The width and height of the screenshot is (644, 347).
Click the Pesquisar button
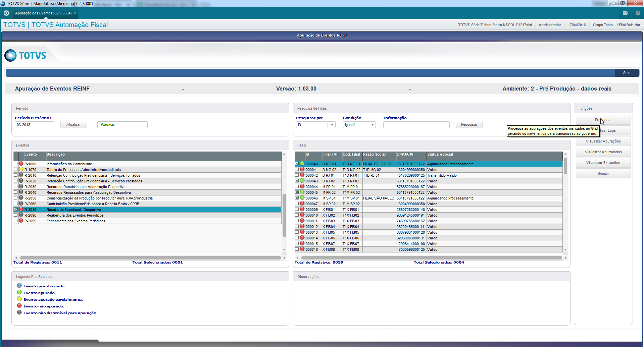click(x=469, y=124)
